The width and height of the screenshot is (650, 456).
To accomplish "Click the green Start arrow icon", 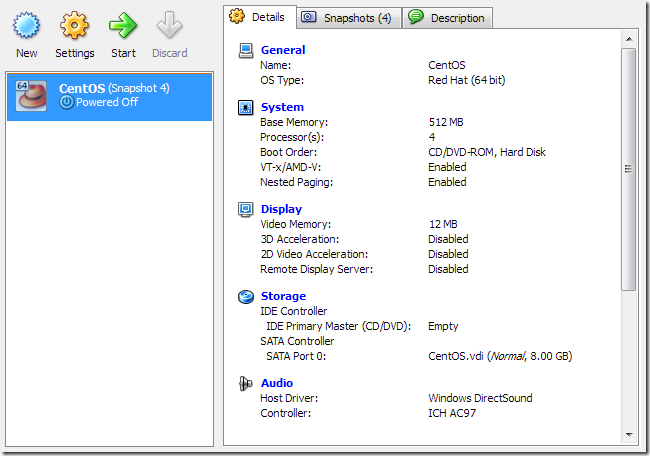I will tap(123, 25).
